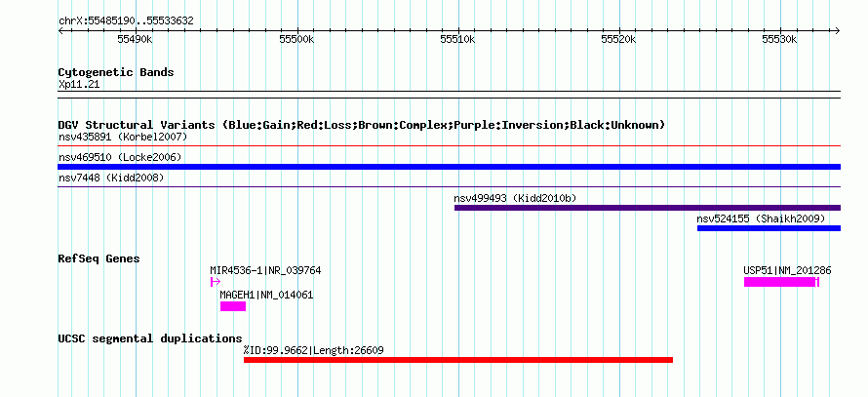Click the Cytogenetic Bands track title
Image resolution: width=868 pixels, height=397 pixels.
point(116,72)
